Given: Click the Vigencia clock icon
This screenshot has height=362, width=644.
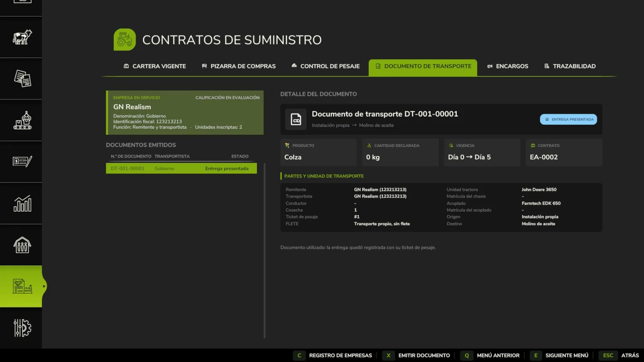Looking at the screenshot, I should point(451,145).
